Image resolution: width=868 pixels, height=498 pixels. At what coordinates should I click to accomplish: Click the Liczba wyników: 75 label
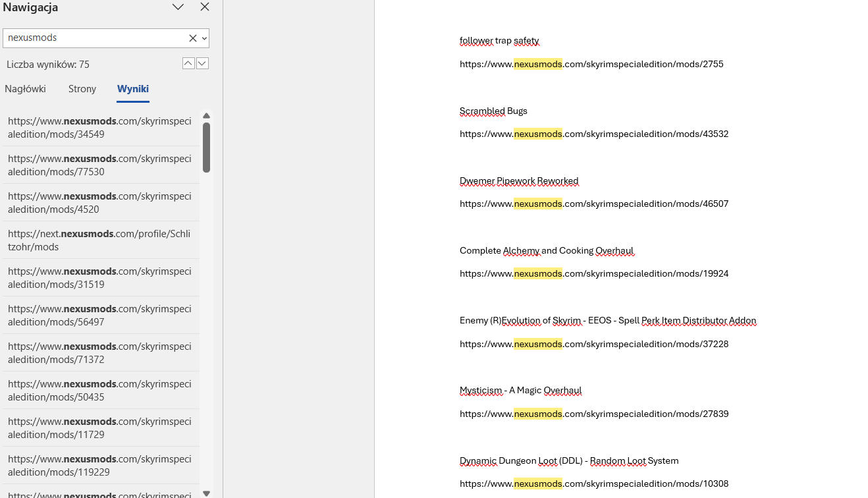point(48,65)
